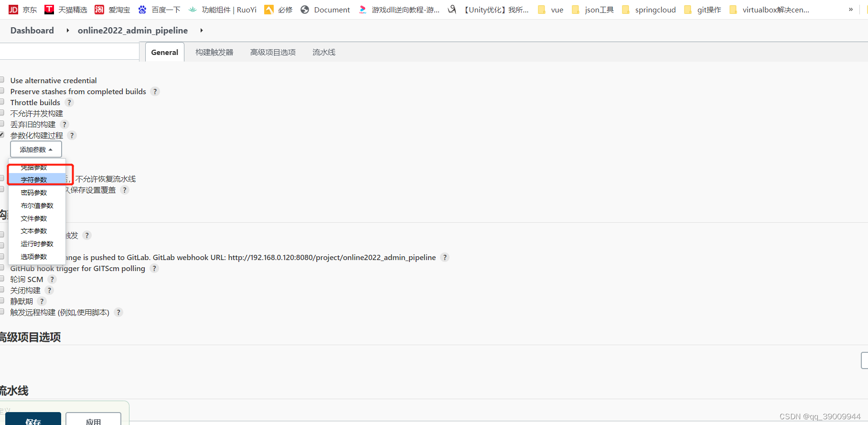
Task: Show help for Preserve stashes from completed builds
Action: pos(155,91)
